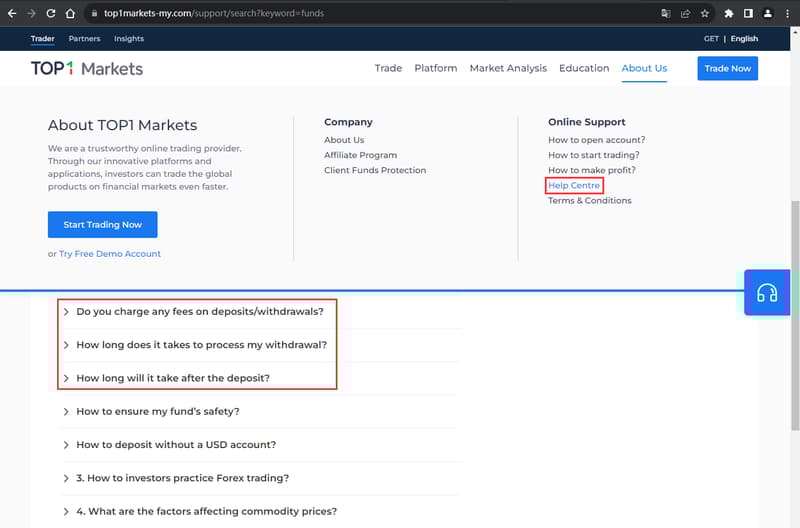The height and width of the screenshot is (528, 800).
Task: Open the Education menu
Action: [584, 68]
